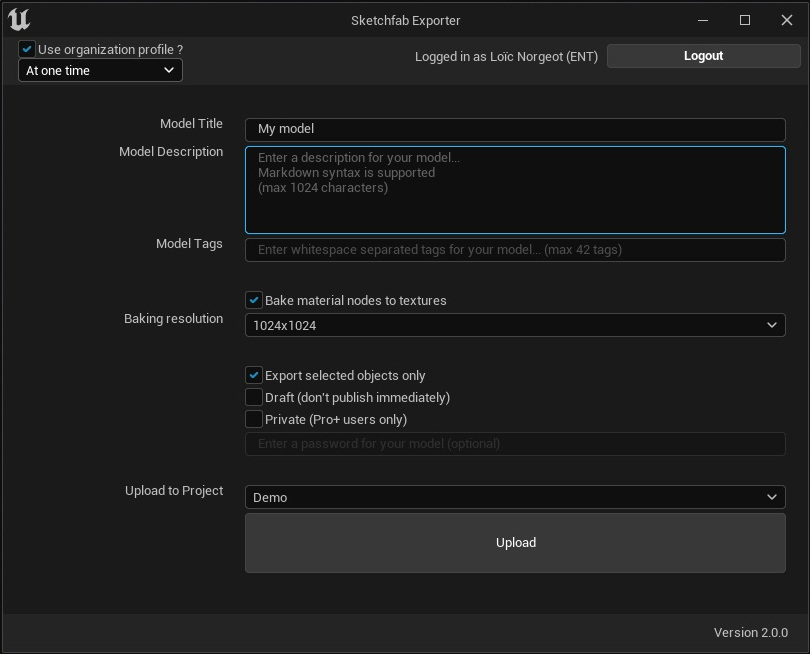
Task: Uncheck Bake material nodes to textures
Action: point(254,300)
